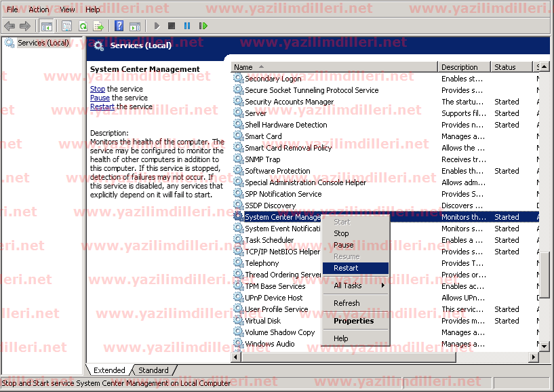Click the Restart the service link
Viewport: 554px width, 392px height.
[102, 106]
